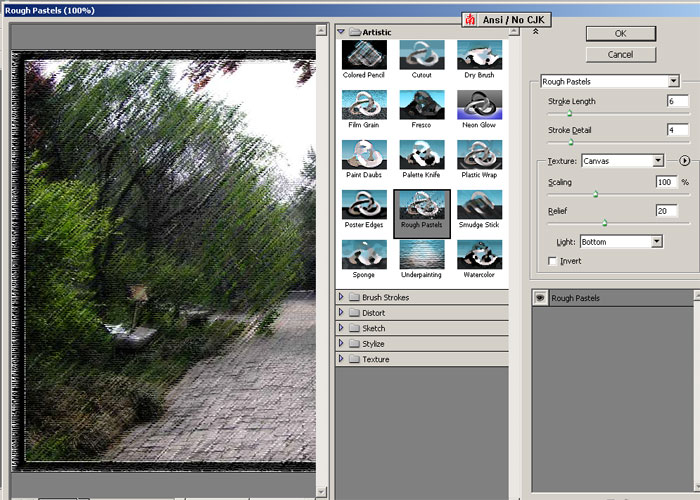Adjust the Scaling slider

click(596, 194)
